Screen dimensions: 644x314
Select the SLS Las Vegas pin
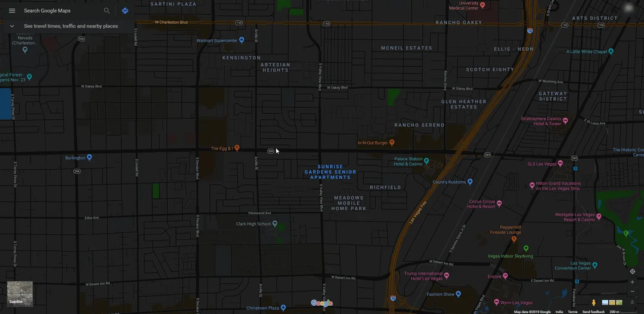point(560,163)
